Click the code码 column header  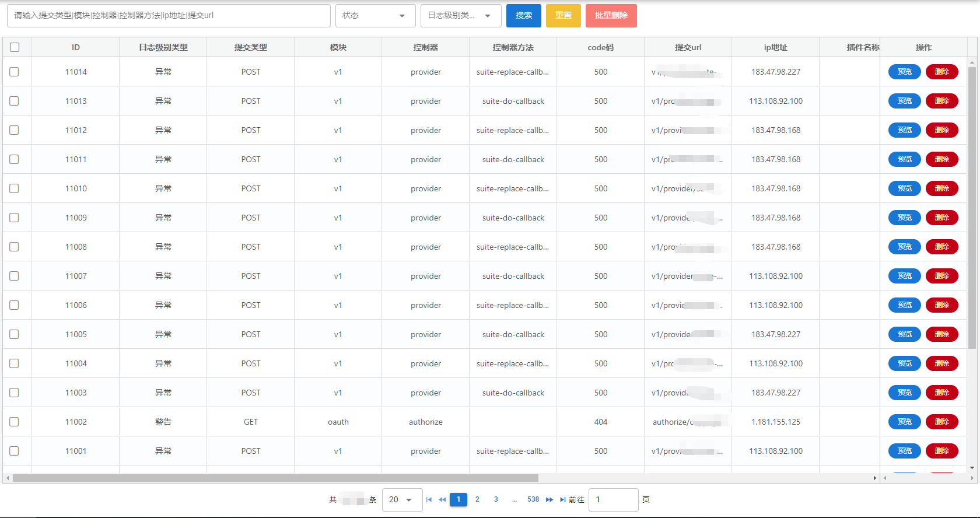point(601,47)
